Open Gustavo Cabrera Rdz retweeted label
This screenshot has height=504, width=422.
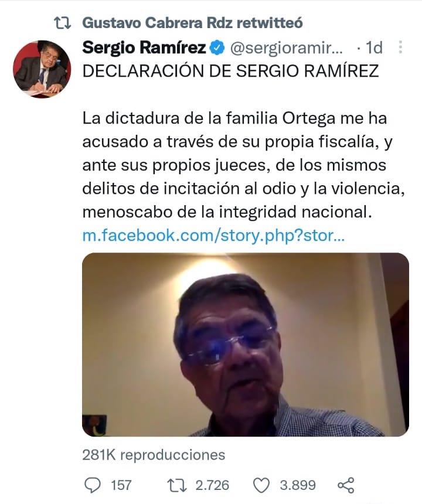click(x=192, y=23)
